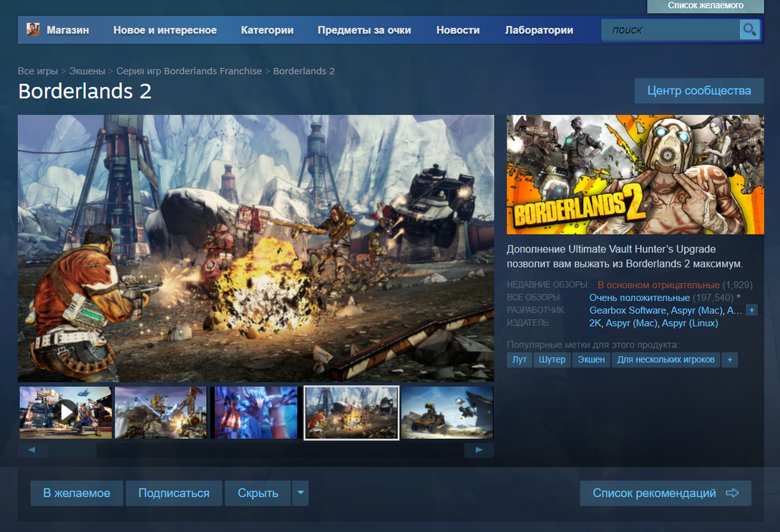Expand developer list with plus button

[751, 310]
